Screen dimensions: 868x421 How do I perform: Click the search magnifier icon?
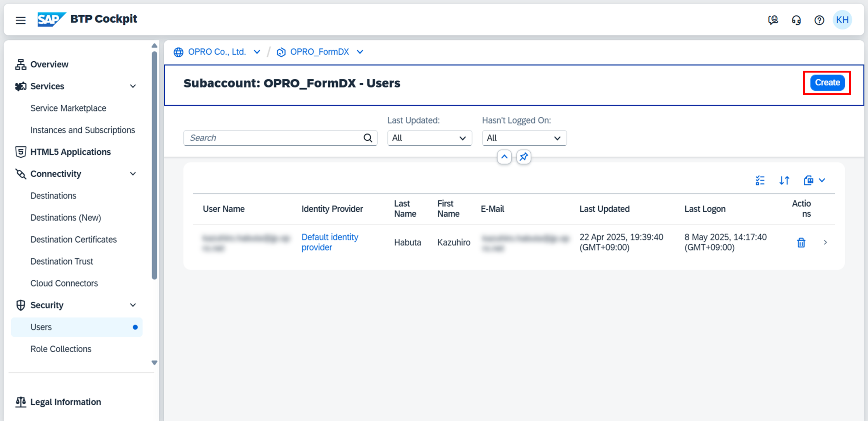tap(368, 138)
